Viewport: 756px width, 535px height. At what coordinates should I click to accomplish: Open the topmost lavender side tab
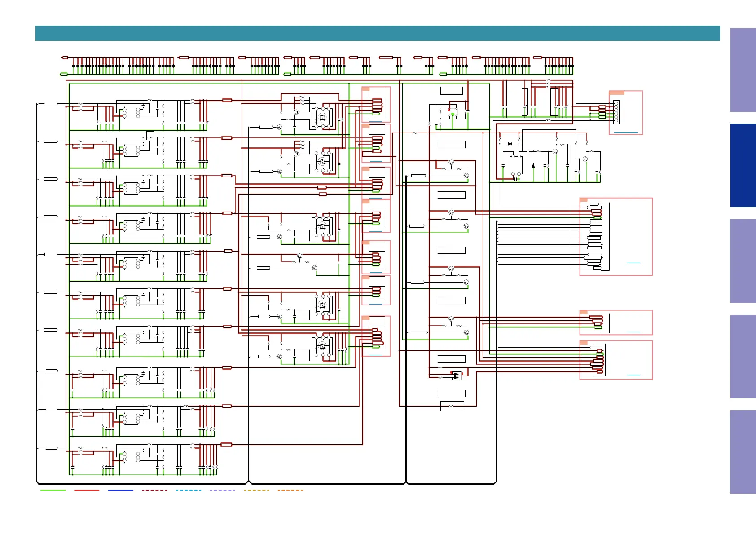(x=743, y=70)
